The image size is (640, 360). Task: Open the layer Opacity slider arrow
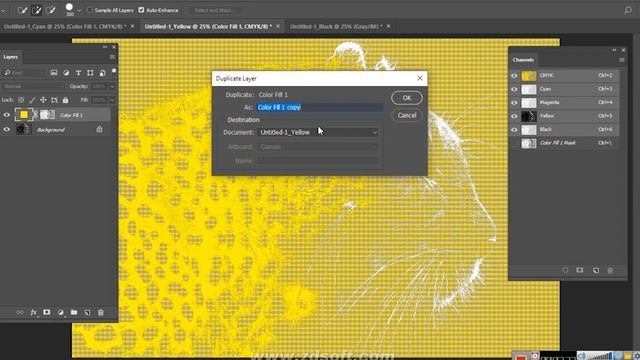(x=112, y=87)
